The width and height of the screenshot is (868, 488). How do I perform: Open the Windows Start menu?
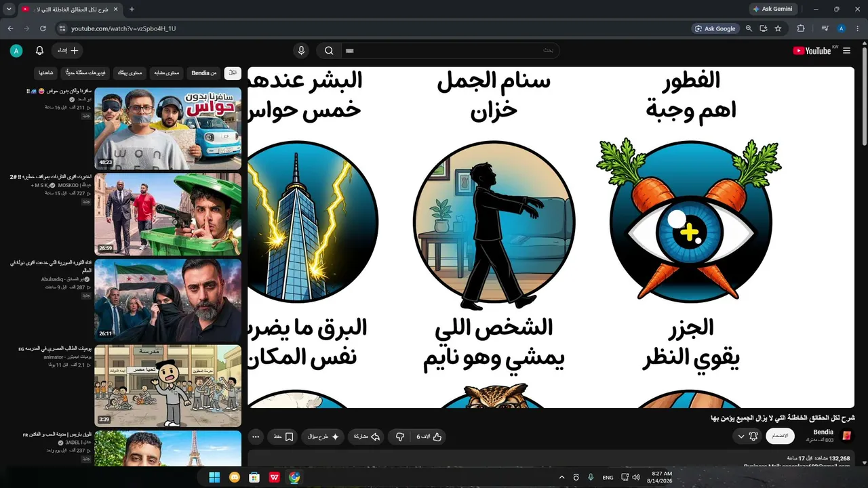pos(214,477)
